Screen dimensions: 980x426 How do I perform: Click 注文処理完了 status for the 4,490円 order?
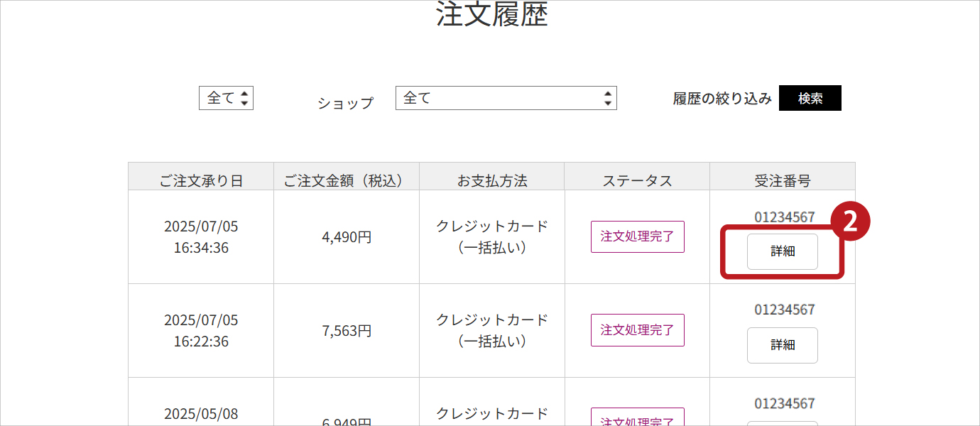(637, 236)
